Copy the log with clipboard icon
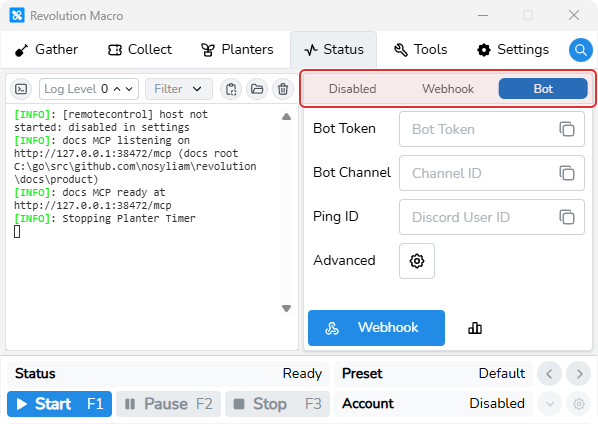The image size is (598, 424). (x=231, y=89)
